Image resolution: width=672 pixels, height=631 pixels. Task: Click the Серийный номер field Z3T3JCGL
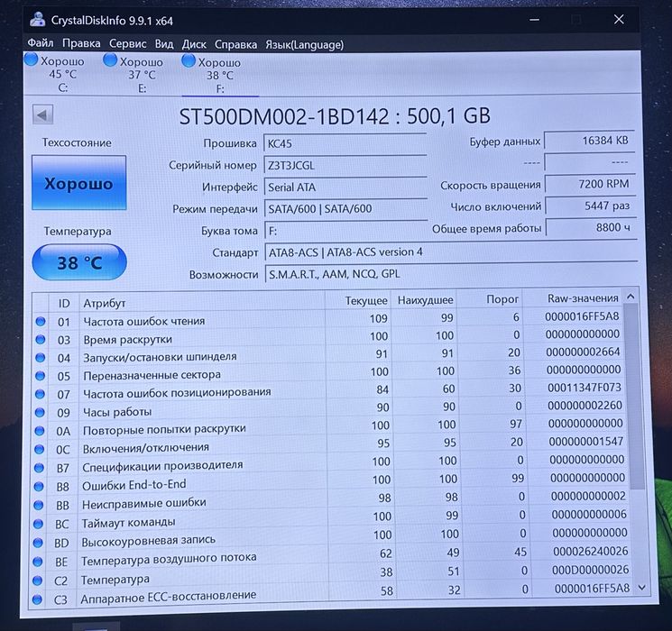[x=345, y=165]
